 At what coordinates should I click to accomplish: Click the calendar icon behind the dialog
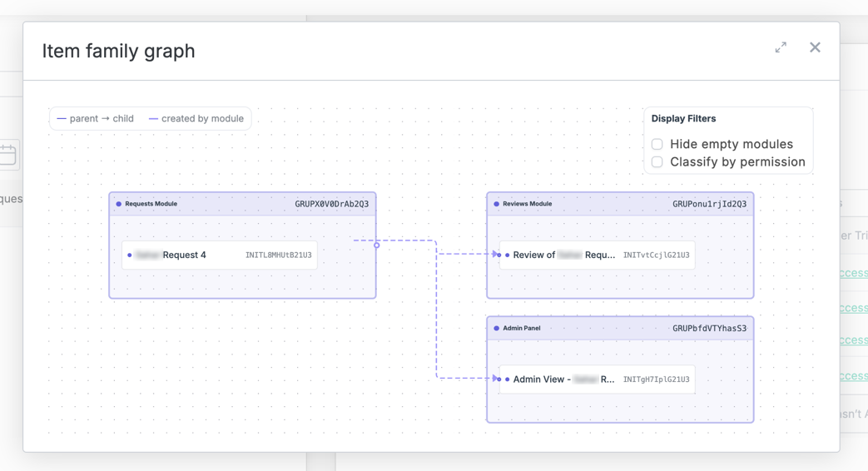point(7,155)
